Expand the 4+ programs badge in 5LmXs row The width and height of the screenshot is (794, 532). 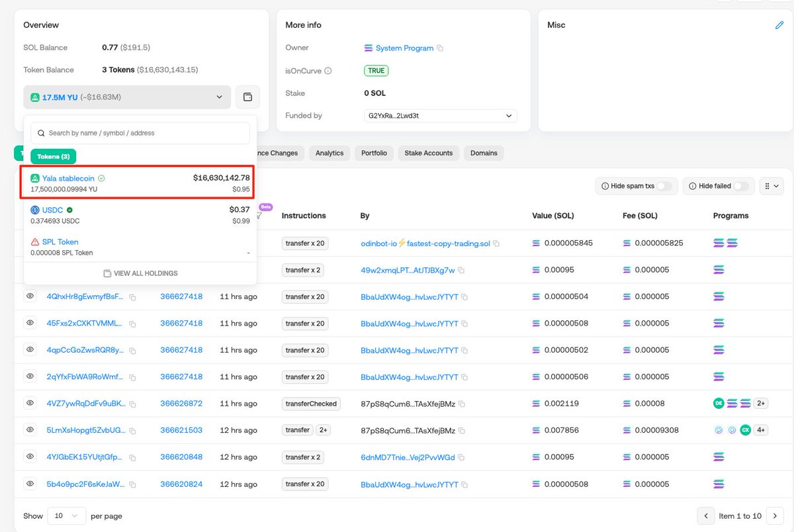(x=761, y=430)
